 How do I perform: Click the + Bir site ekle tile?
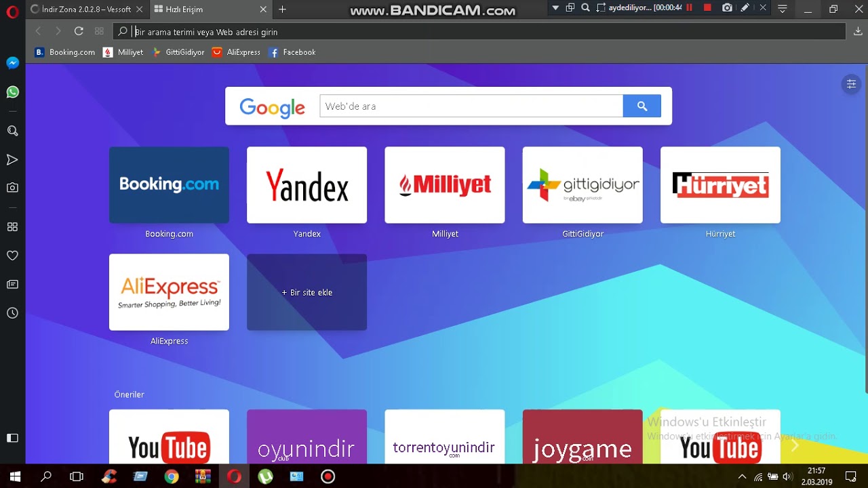pos(307,292)
